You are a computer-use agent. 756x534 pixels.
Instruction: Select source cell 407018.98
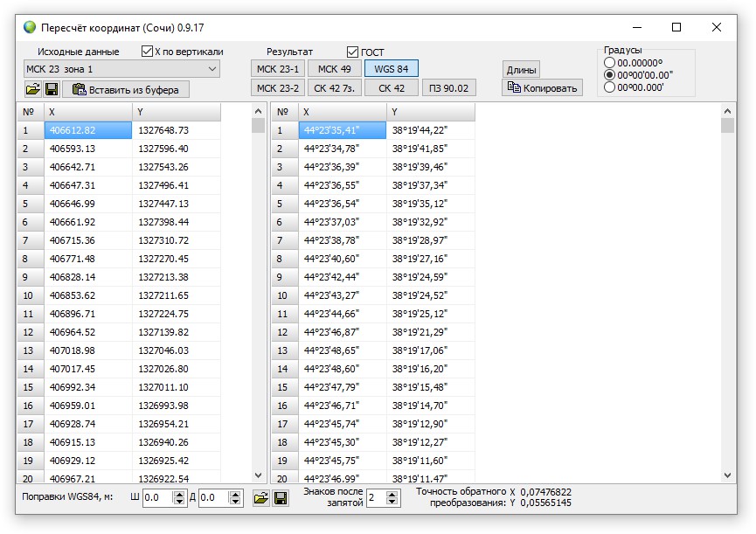click(88, 350)
